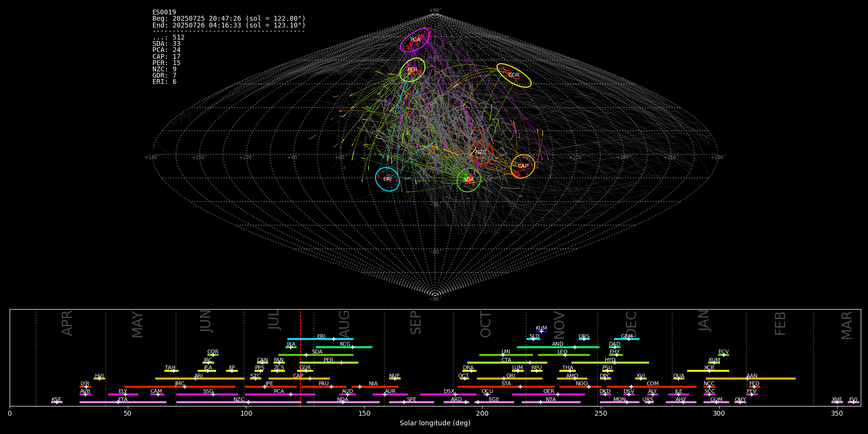868x434 pixels.
Task: Click the NOV month label
Action: click(559, 325)
